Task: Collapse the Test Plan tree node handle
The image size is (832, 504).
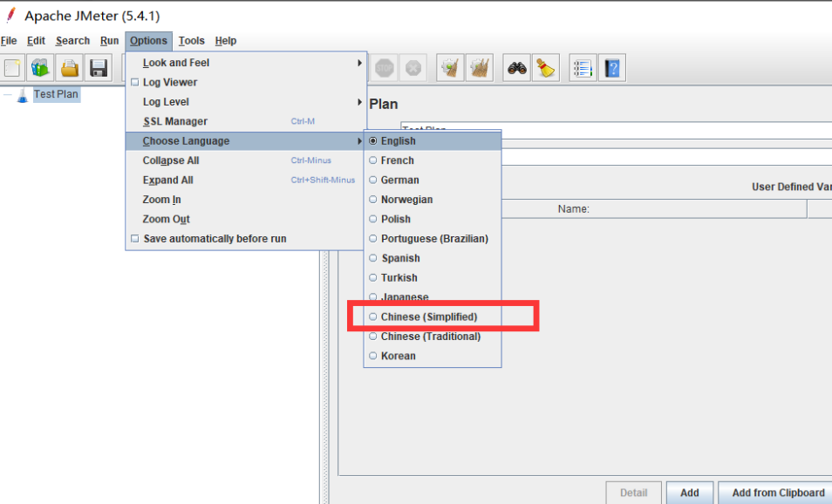Action: tap(8, 95)
